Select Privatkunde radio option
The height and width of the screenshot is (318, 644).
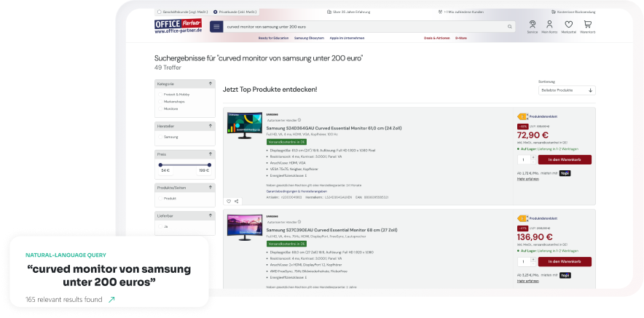click(x=216, y=12)
